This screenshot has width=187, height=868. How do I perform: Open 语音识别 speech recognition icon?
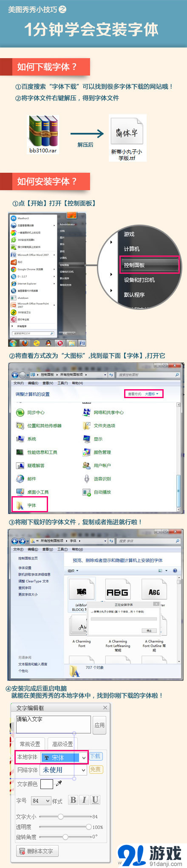87,479
